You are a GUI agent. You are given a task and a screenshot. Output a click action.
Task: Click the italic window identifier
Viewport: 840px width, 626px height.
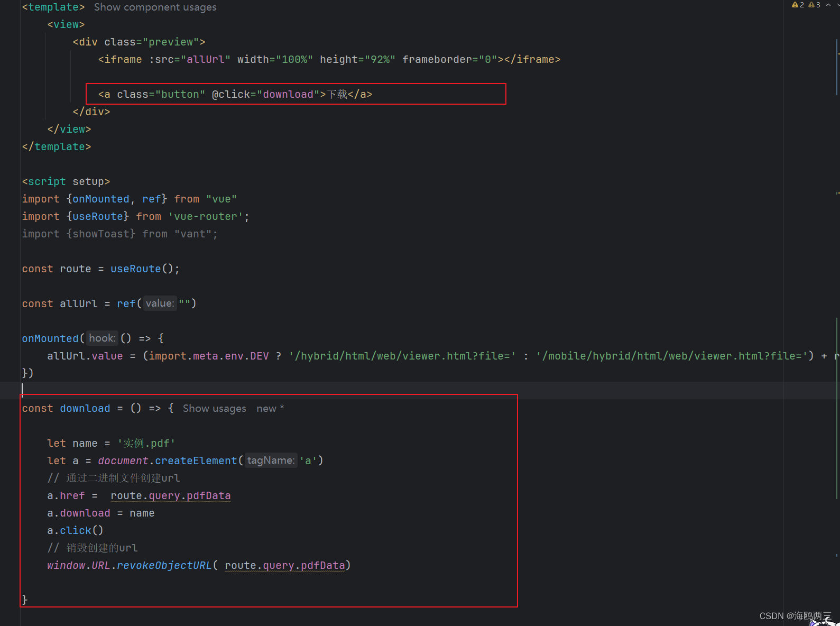66,566
